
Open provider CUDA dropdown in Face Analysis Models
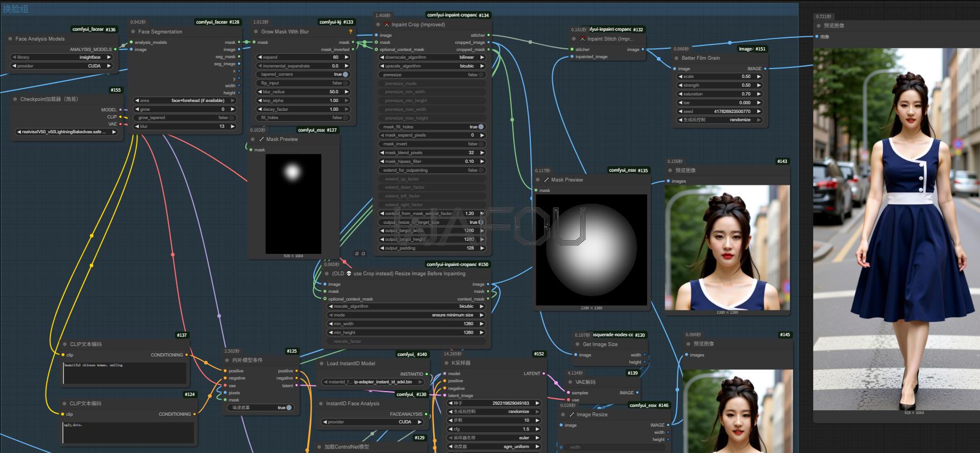(x=61, y=66)
